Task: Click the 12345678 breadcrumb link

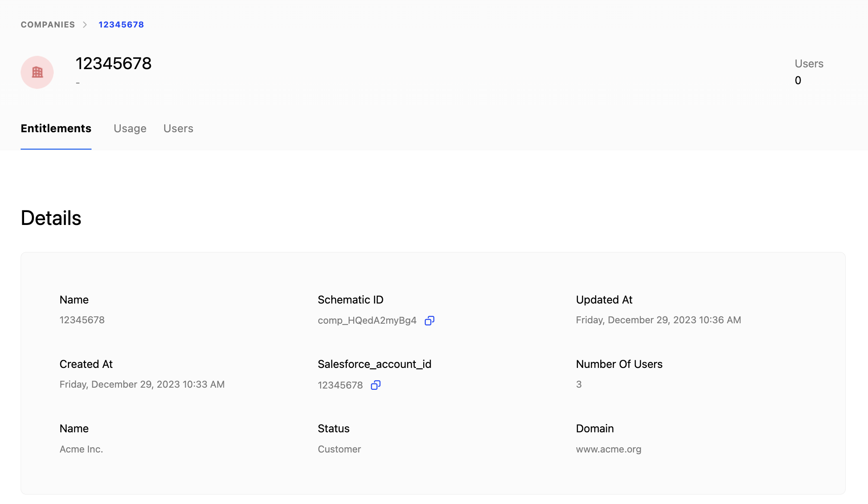Action: point(121,24)
